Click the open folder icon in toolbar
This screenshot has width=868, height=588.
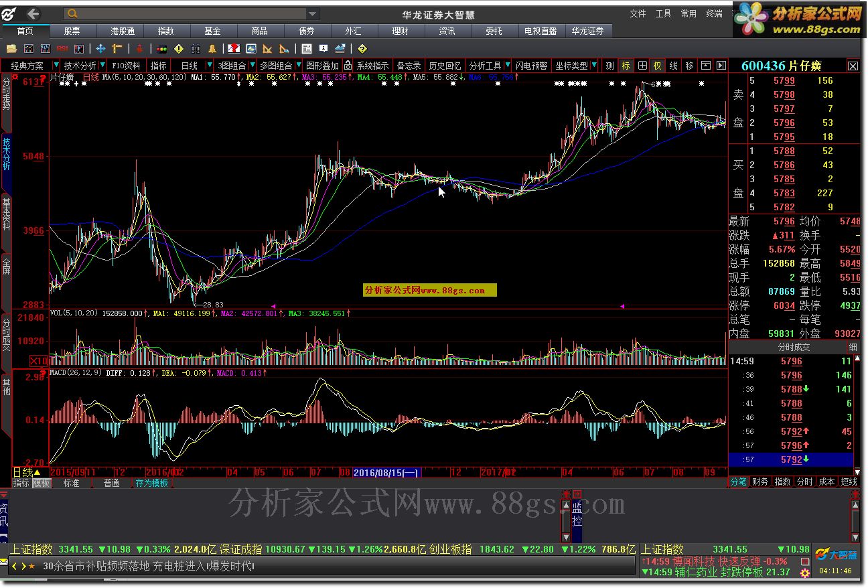11,49
